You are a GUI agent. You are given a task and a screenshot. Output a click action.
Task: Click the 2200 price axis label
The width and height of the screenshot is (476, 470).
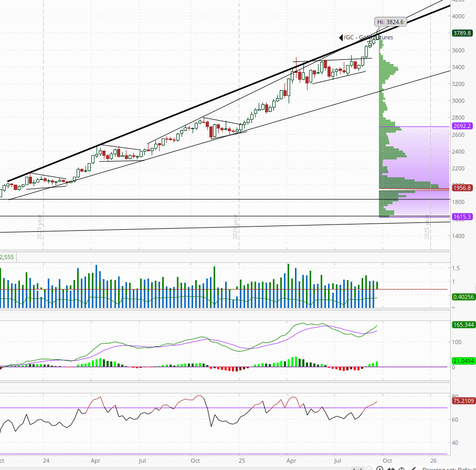pyautogui.click(x=458, y=168)
